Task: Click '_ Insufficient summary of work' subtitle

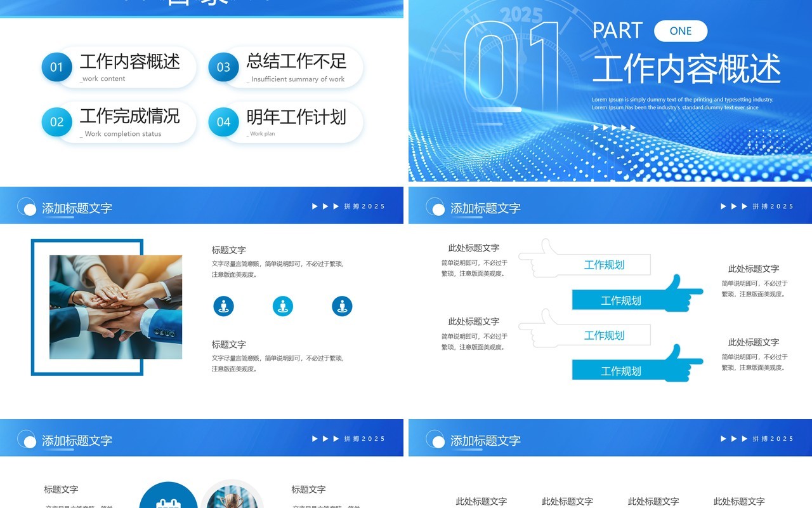Action: click(x=296, y=79)
